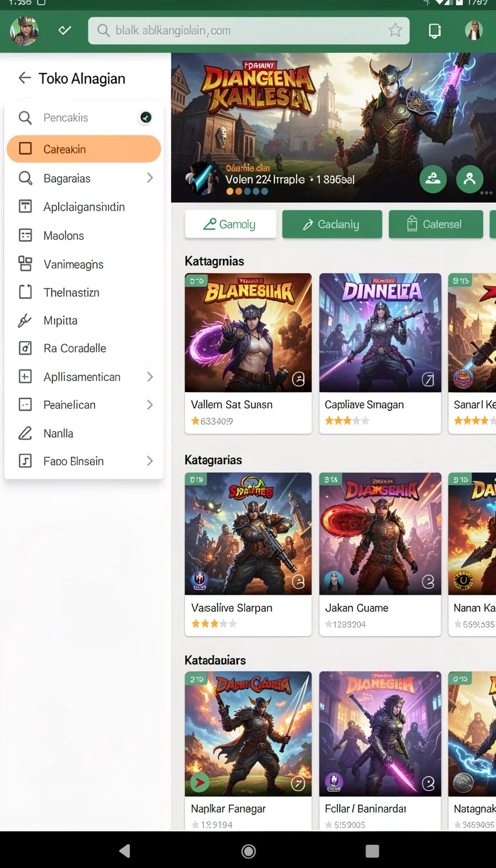The image size is (496, 868).
Task: Open the helmeted avatar in top bar
Action: (x=25, y=30)
